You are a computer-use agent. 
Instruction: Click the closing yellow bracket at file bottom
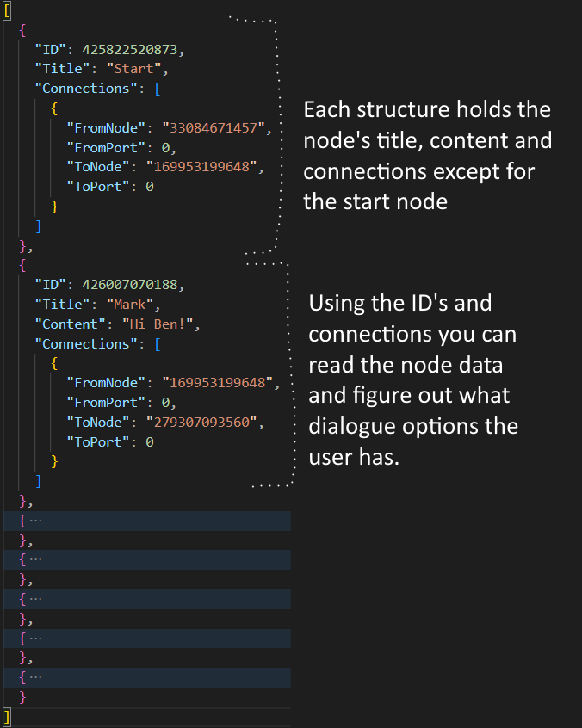[6, 717]
